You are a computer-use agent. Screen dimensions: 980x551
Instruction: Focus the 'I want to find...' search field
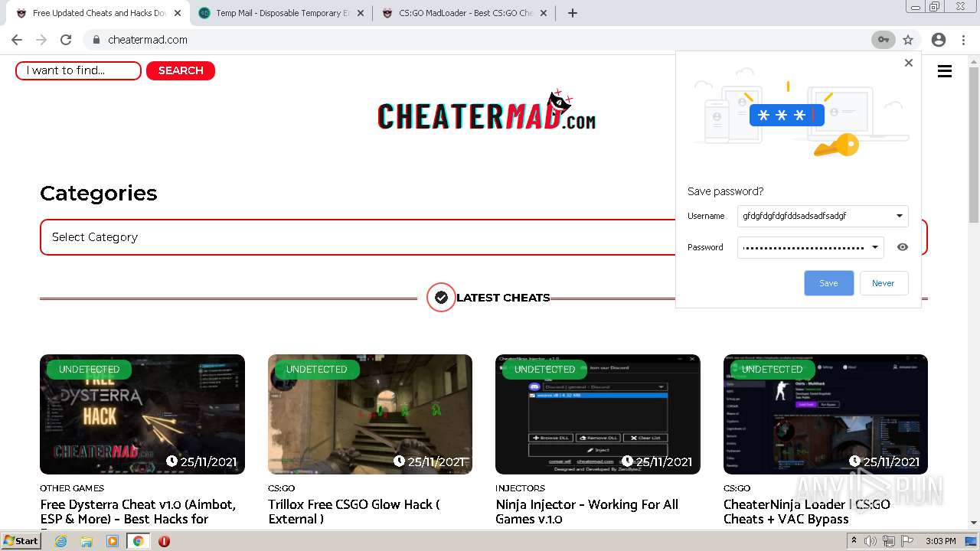pos(78,70)
